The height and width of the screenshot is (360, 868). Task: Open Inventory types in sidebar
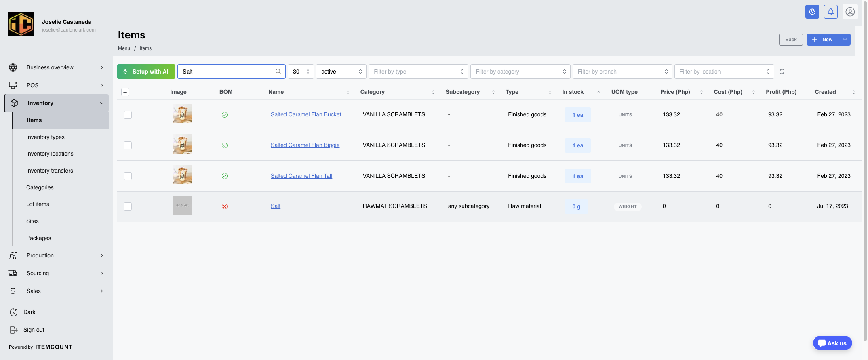45,137
